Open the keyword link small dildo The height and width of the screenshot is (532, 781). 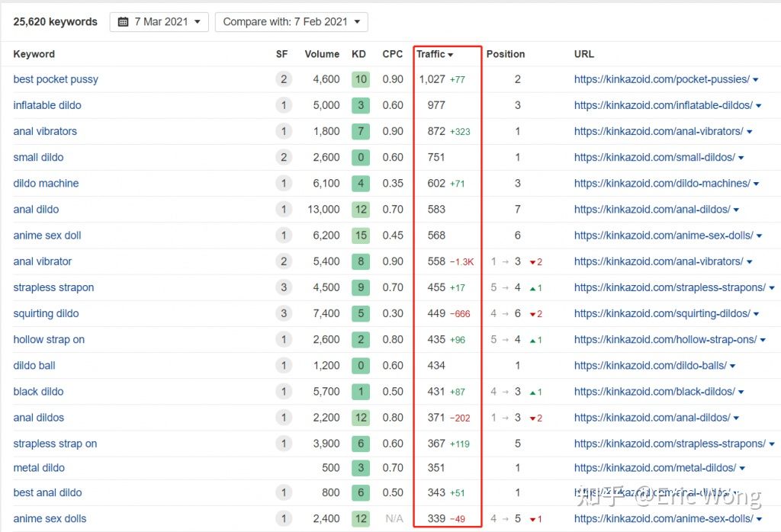click(x=38, y=157)
